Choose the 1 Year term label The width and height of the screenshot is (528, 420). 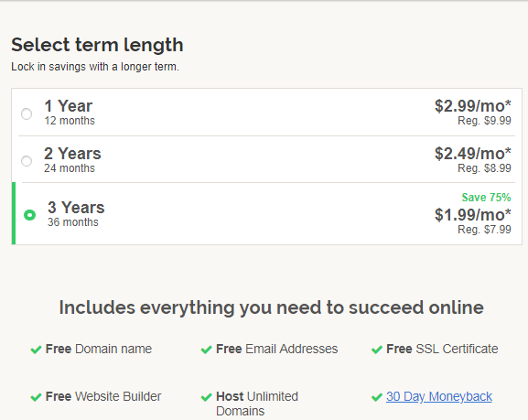point(69,106)
